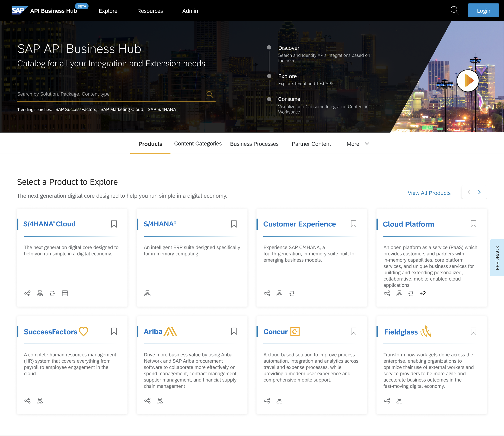Select the share icon on the Ariba card
Screen dimensions: 504x436
coord(147,401)
